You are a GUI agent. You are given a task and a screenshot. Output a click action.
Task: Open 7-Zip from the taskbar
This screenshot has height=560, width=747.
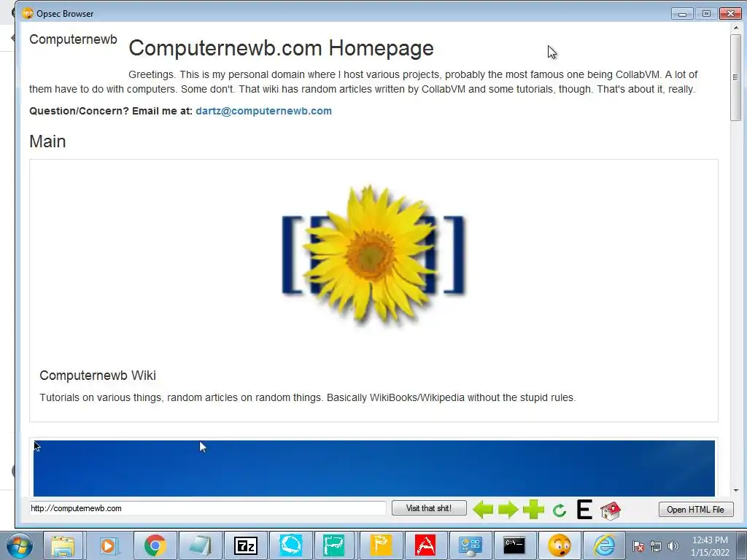245,545
